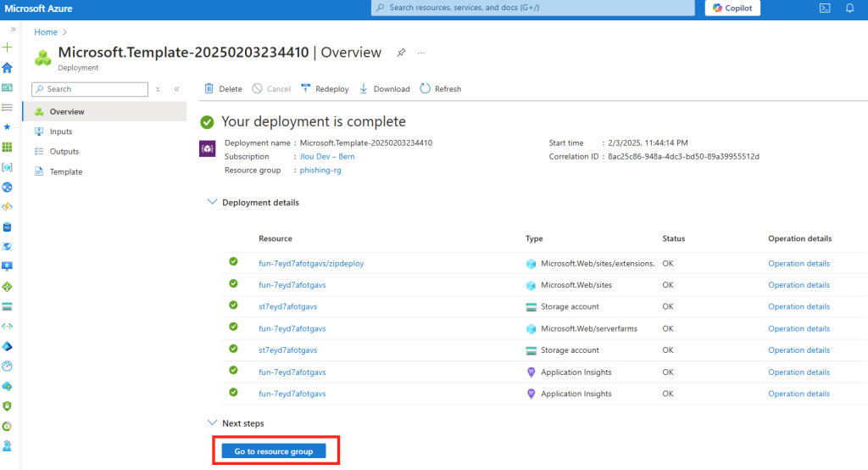Open fun-7eyd7afotgavs link in Microsoft.Web/serverfarms row
The height and width of the screenshot is (470, 868).
click(x=292, y=328)
